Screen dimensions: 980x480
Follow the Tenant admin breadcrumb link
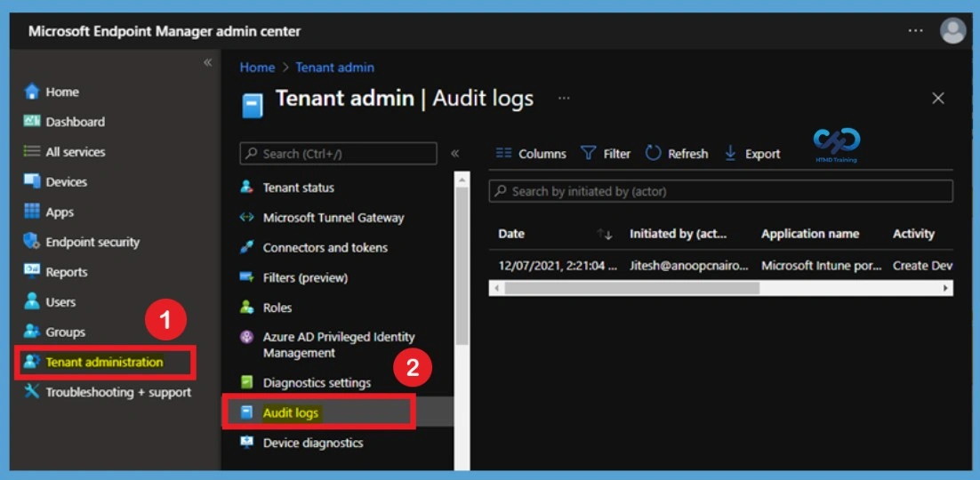click(335, 68)
